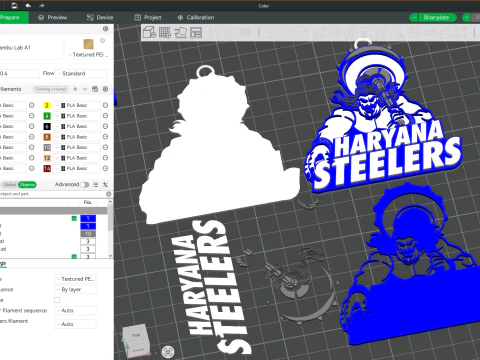Image resolution: width=480 pixels, height=360 pixels.
Task: Click the Save icon in title bar
Action: 14,6
